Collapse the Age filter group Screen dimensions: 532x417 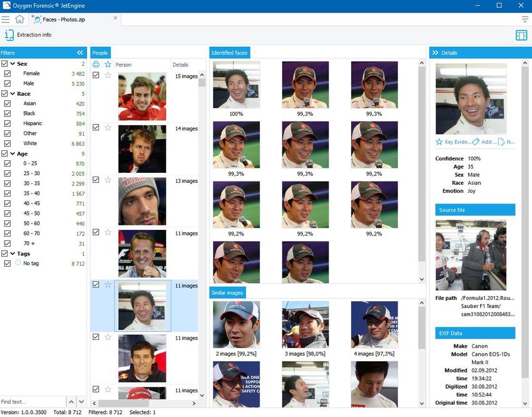coord(13,153)
